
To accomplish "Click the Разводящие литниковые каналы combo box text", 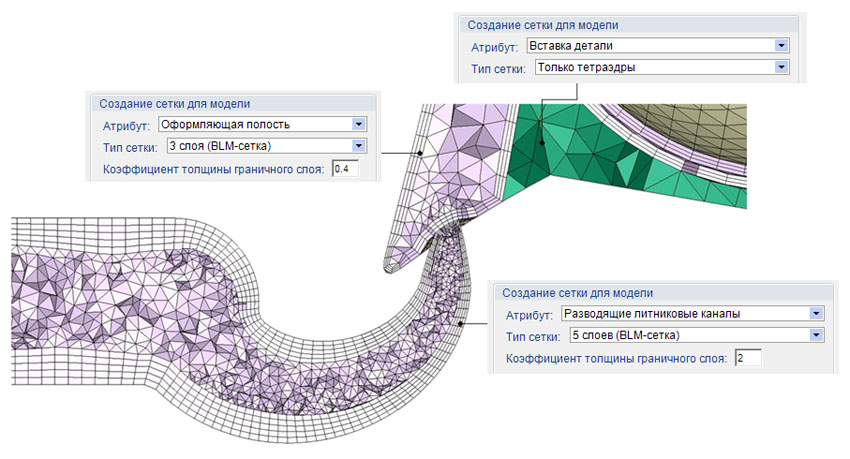I will pyautogui.click(x=652, y=314).
